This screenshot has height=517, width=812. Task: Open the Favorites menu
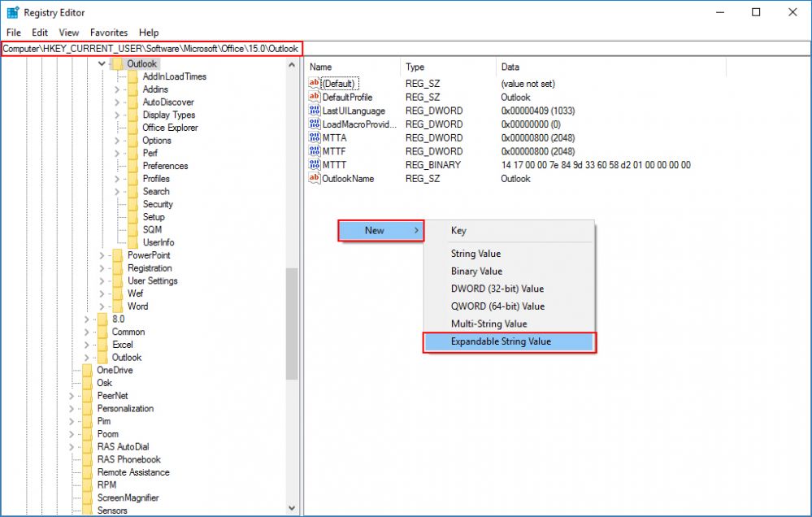(x=109, y=33)
